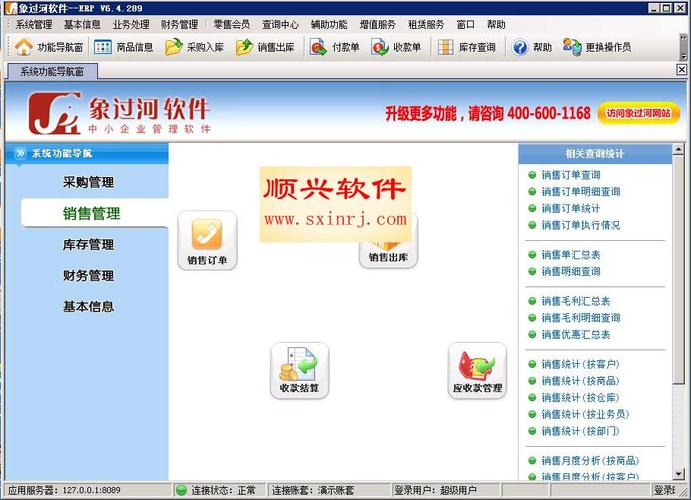The width and height of the screenshot is (691, 500).
Task: Open the 销售订单统计 link
Action: [x=571, y=208]
